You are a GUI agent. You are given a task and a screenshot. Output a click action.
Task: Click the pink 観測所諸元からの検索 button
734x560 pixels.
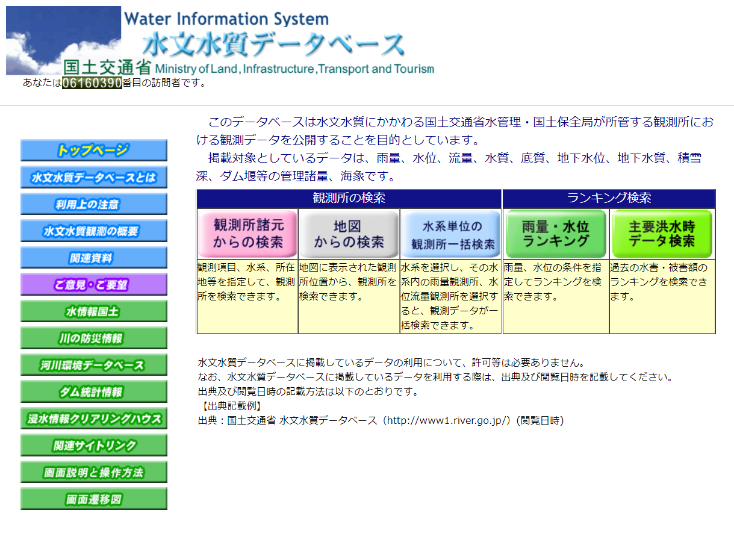pyautogui.click(x=247, y=234)
